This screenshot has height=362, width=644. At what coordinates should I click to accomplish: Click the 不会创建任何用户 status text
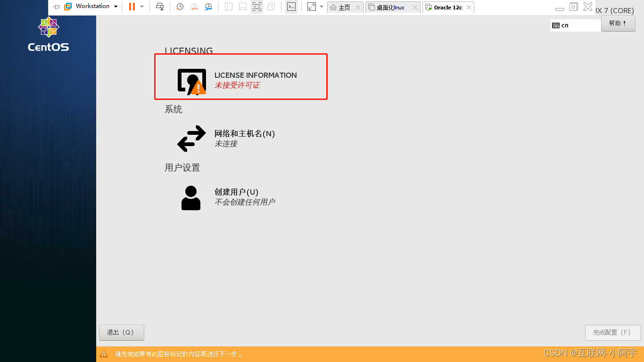245,202
